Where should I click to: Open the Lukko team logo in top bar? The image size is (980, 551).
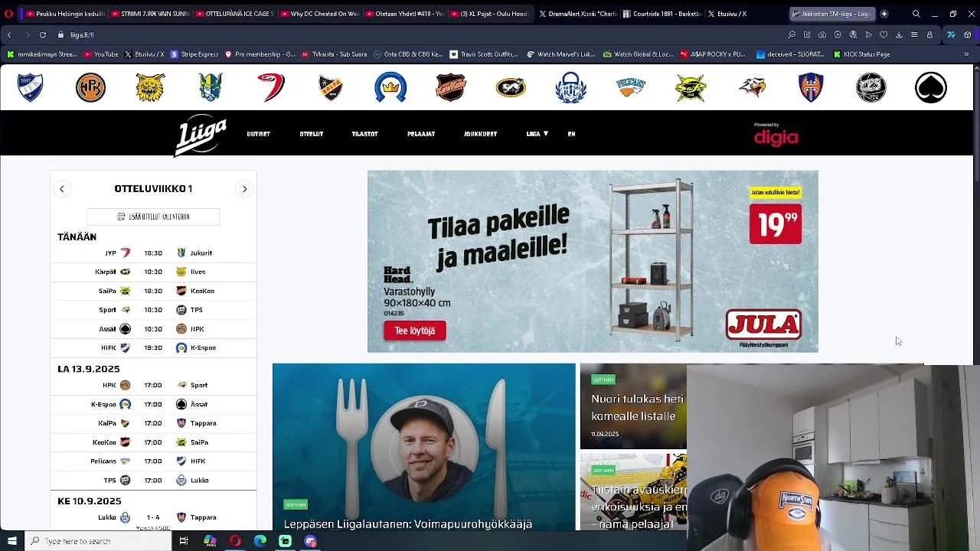click(570, 87)
